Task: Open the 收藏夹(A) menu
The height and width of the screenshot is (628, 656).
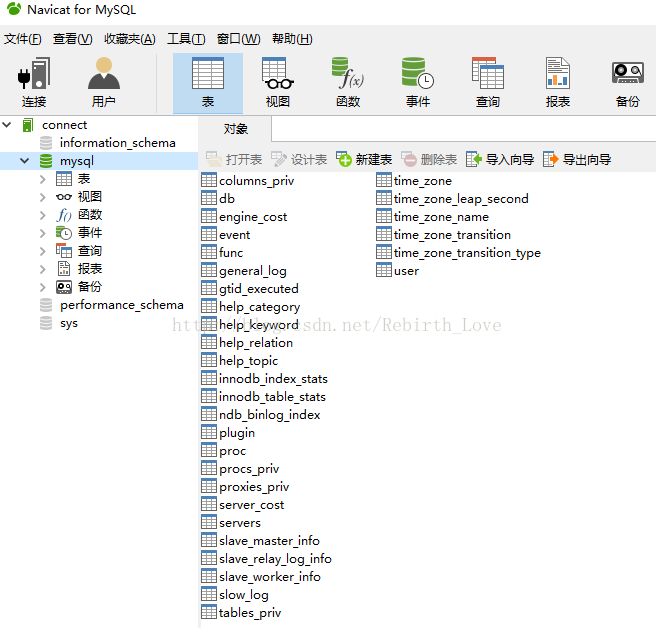Action: click(x=130, y=39)
